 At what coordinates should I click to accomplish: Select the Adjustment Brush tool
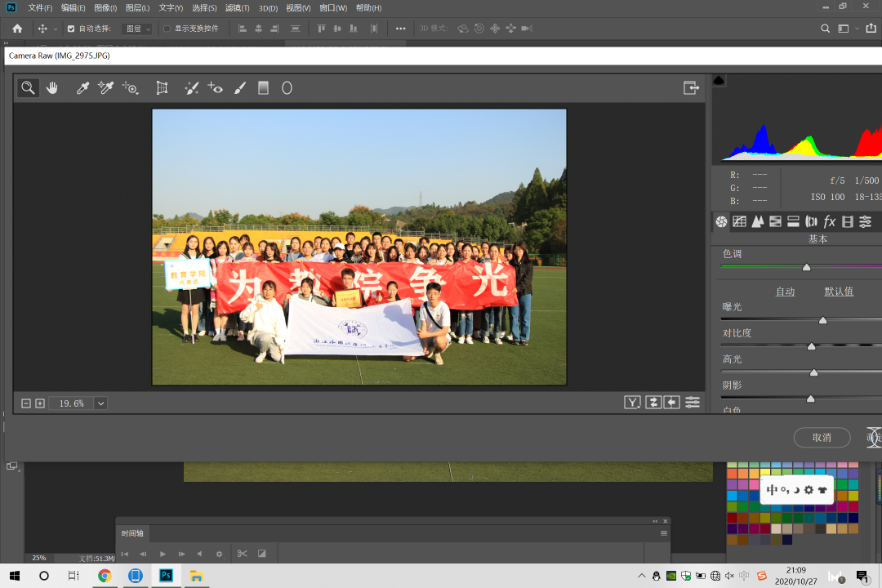click(x=240, y=88)
